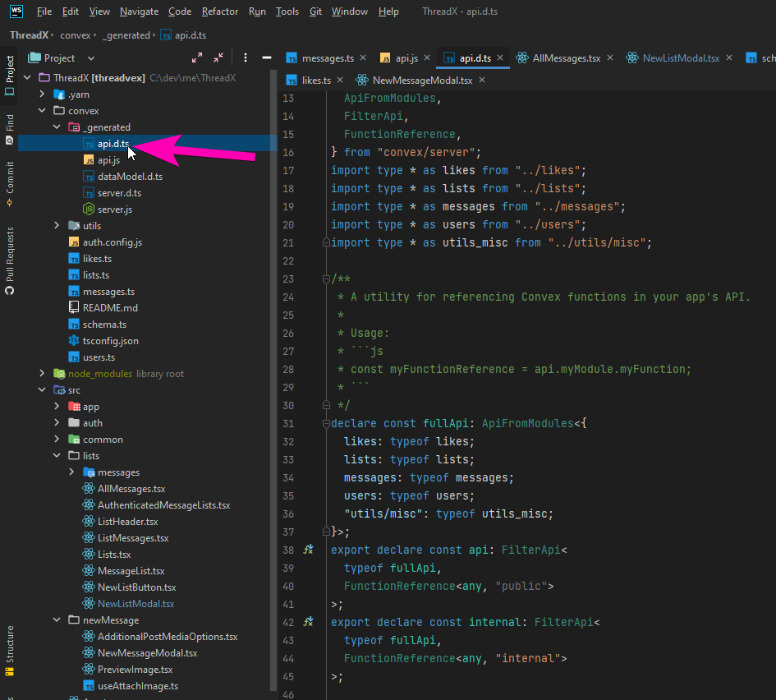Close the NewMessageModal.tsx tab
The height and width of the screenshot is (700, 776).
coord(482,81)
